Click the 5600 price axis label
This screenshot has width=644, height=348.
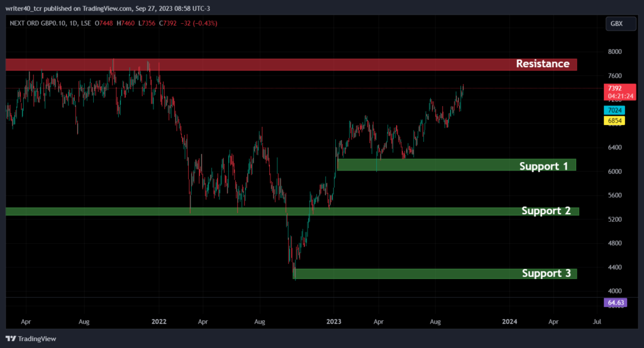(615, 195)
